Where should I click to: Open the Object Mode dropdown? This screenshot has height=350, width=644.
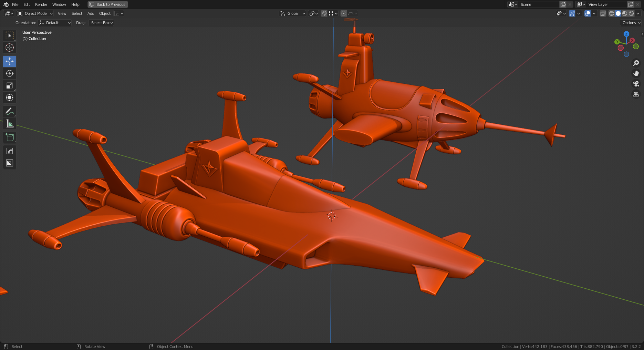click(35, 13)
